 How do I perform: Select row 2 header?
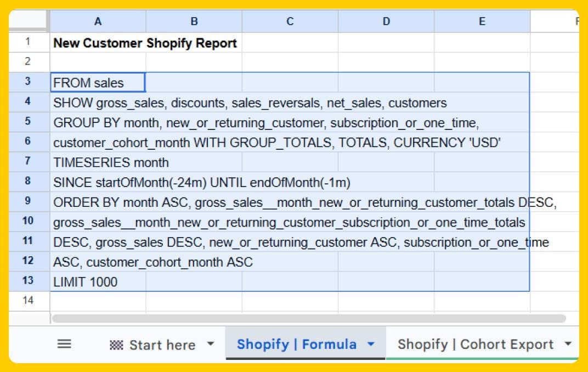(28, 62)
